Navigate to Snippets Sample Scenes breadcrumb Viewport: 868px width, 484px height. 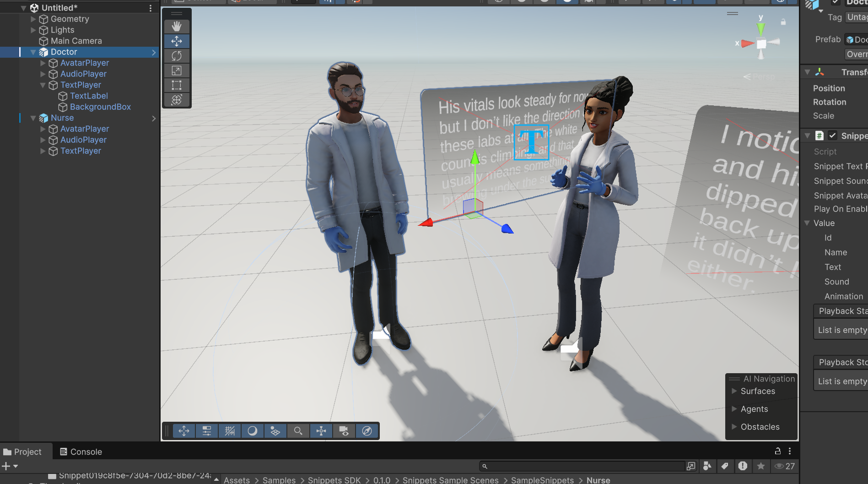450,480
